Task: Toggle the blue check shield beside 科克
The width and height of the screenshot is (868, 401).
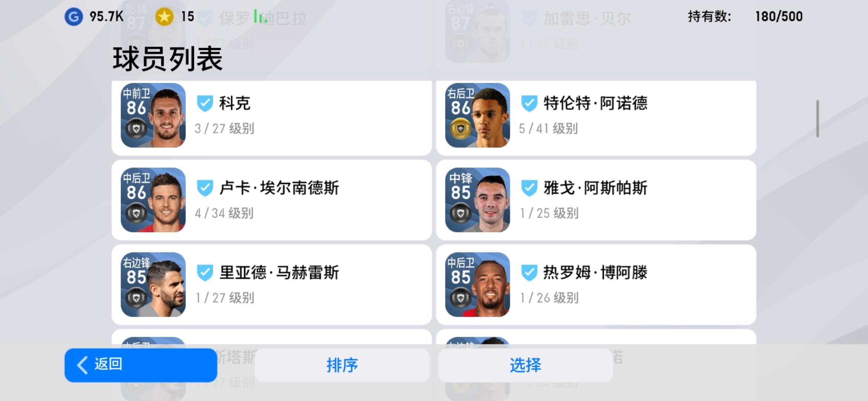Action: [x=205, y=104]
